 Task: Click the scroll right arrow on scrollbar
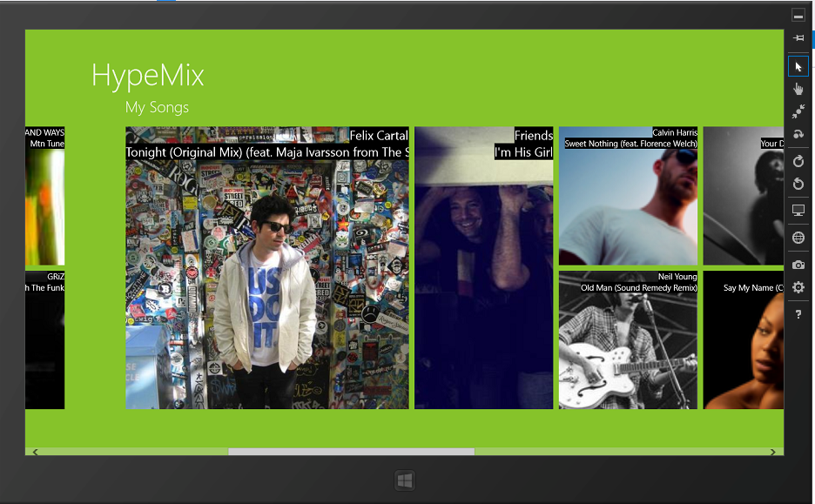[773, 452]
